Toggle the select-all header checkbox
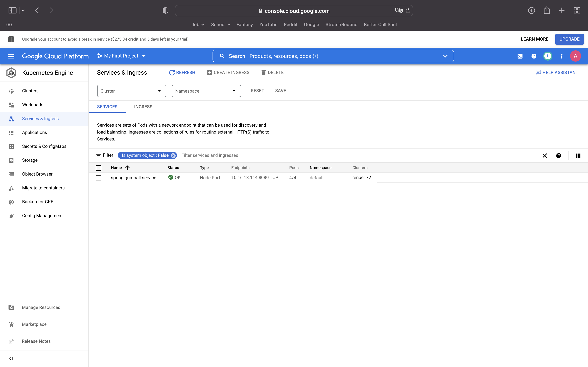Screen dimensions: 588x367 coord(98,168)
